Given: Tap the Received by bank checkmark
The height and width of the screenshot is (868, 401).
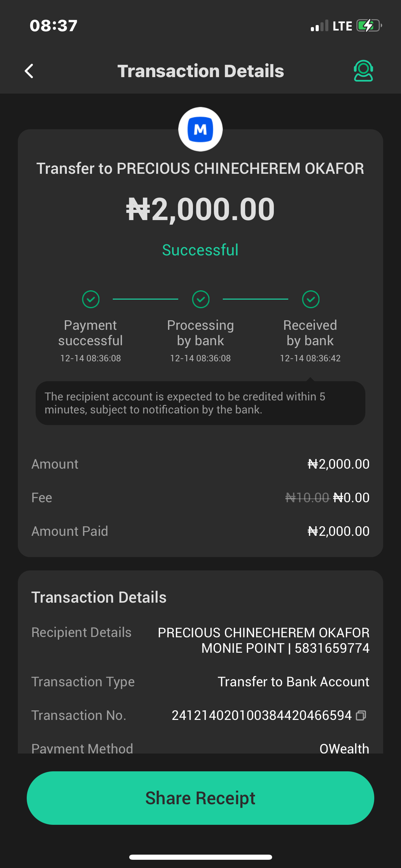Looking at the screenshot, I should coord(311,299).
